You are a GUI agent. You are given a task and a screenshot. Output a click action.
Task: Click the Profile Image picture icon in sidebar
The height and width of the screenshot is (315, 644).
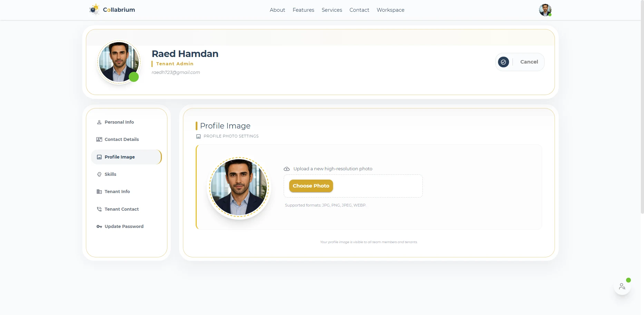[99, 157]
